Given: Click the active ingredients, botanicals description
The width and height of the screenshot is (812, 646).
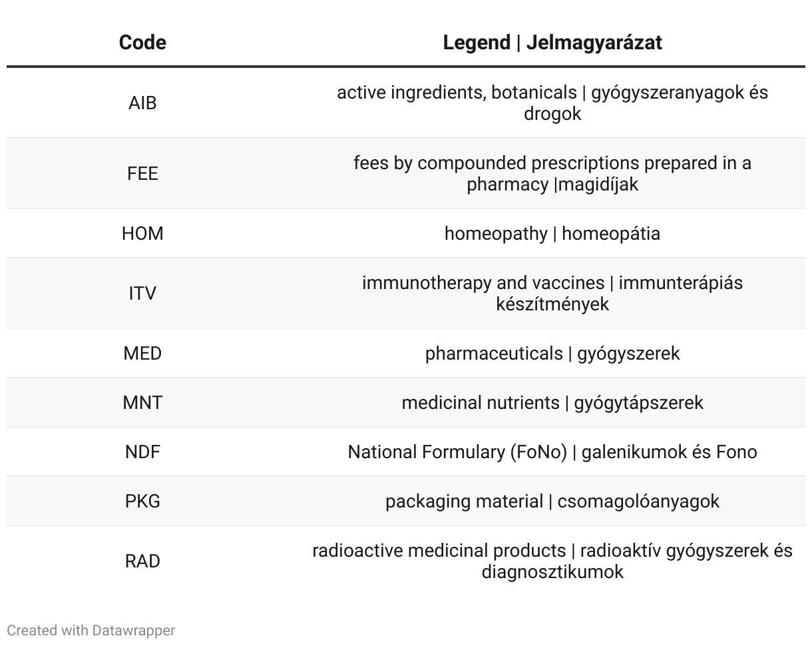Looking at the screenshot, I should coord(552,103).
